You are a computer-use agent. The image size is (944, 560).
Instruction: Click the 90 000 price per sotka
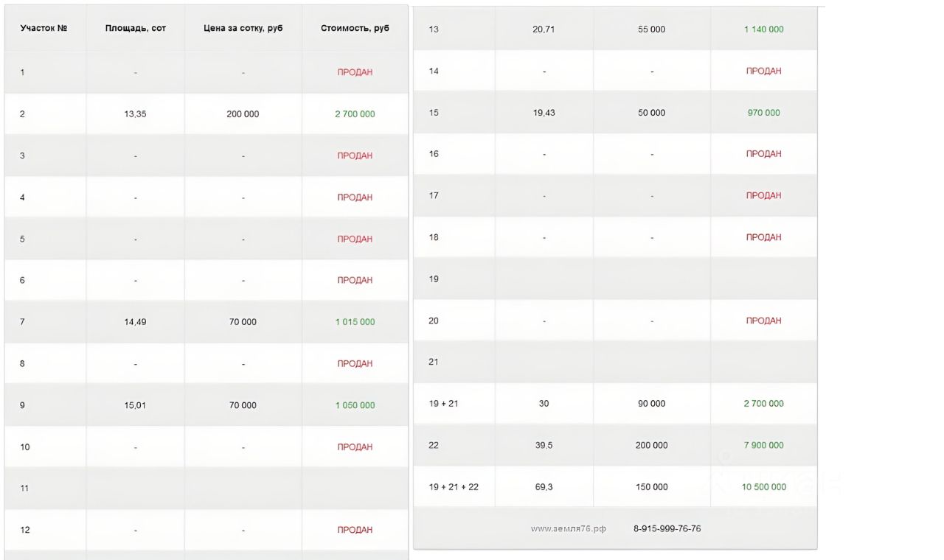point(651,404)
